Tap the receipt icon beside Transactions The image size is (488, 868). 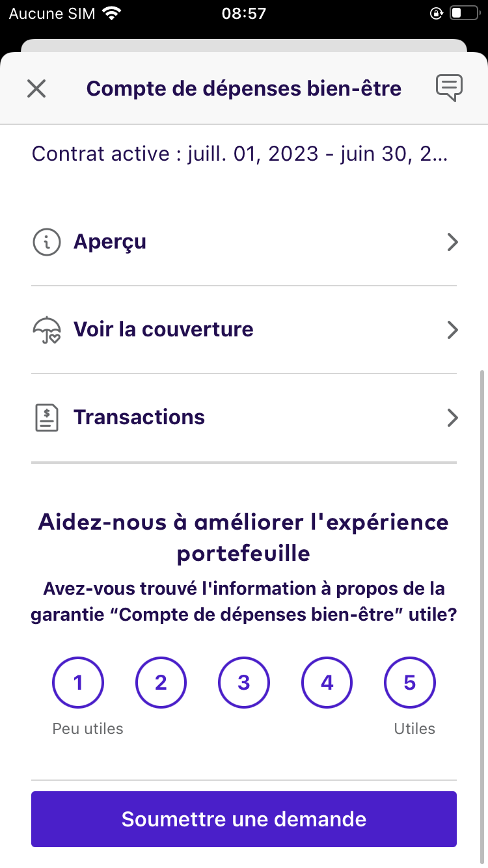(46, 418)
